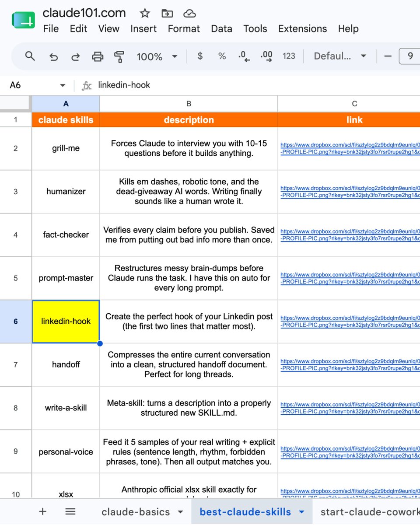Select column A header
Image resolution: width=420 pixels, height=525 pixels.
66,104
